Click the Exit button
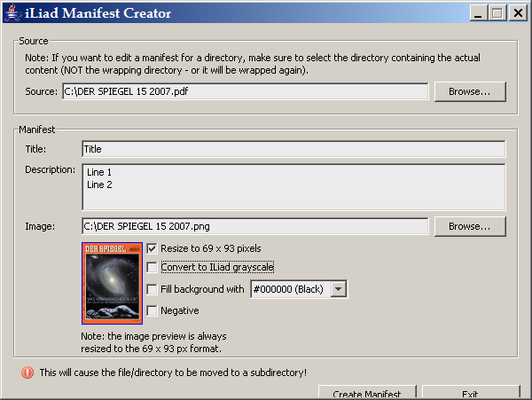 471,393
